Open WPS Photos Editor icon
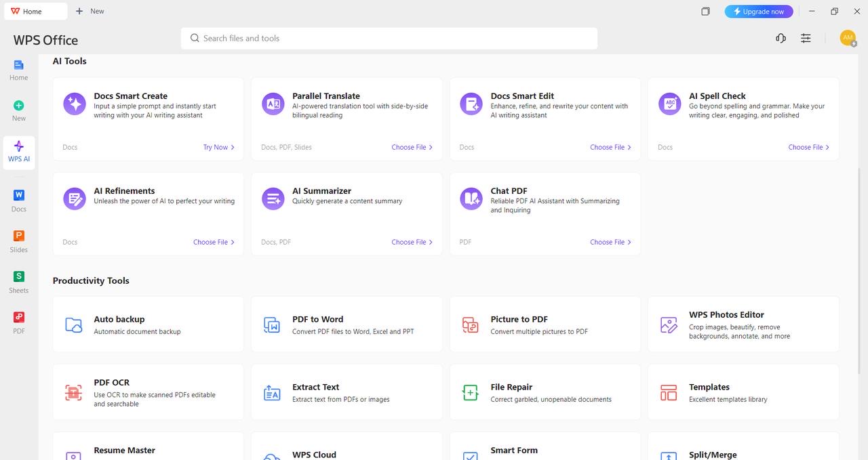This screenshot has height=460, width=868. 669,325
